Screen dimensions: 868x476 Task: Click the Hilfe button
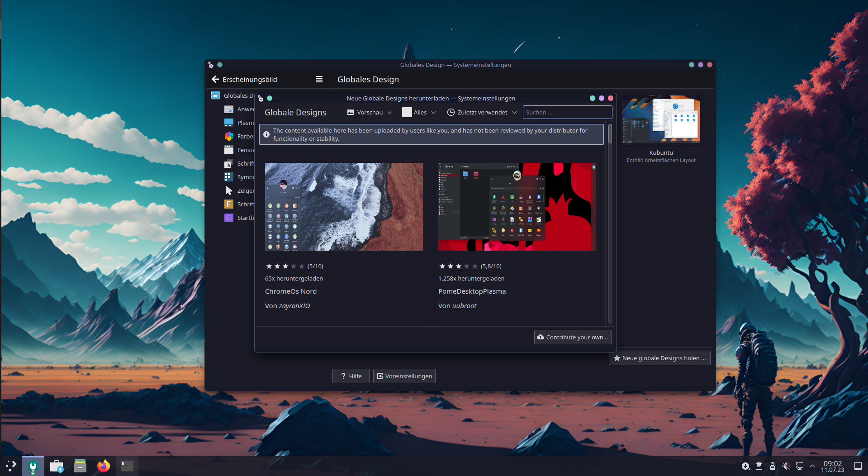point(351,376)
